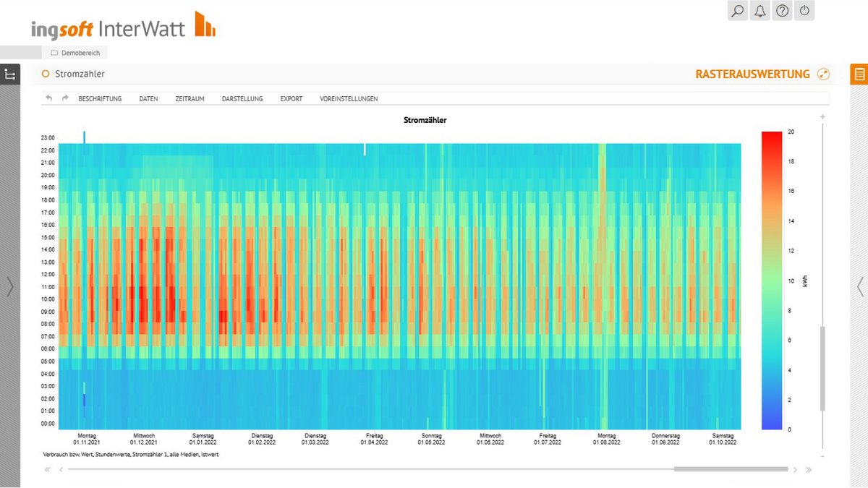Image resolution: width=868 pixels, height=488 pixels.
Task: Expand chart to fullscreen with arrows icon
Action: click(x=822, y=74)
